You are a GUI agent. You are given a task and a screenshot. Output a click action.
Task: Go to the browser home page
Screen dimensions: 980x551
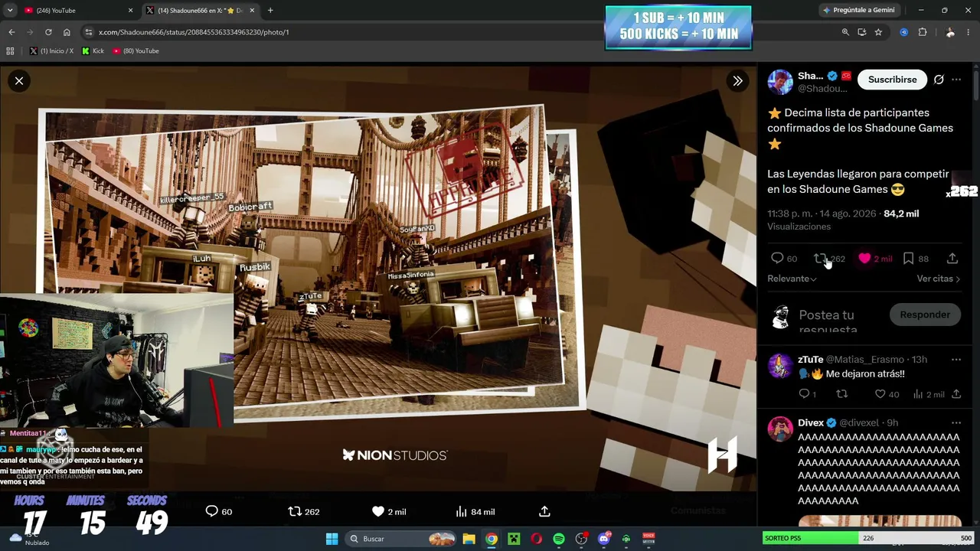tap(67, 32)
